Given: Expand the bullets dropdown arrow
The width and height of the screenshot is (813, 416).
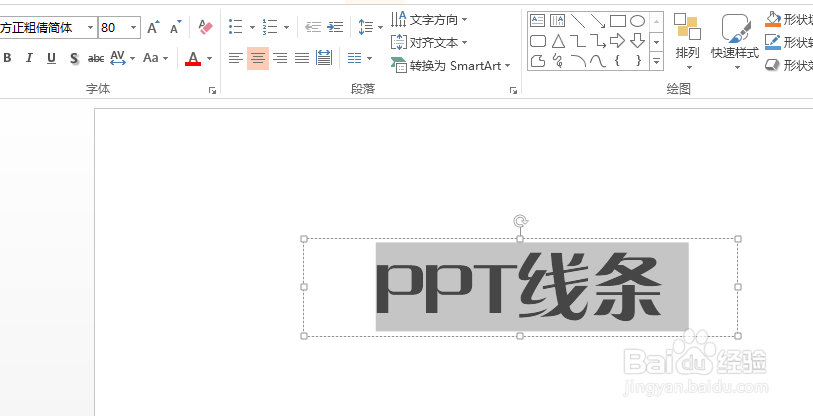Looking at the screenshot, I should pos(253,26).
